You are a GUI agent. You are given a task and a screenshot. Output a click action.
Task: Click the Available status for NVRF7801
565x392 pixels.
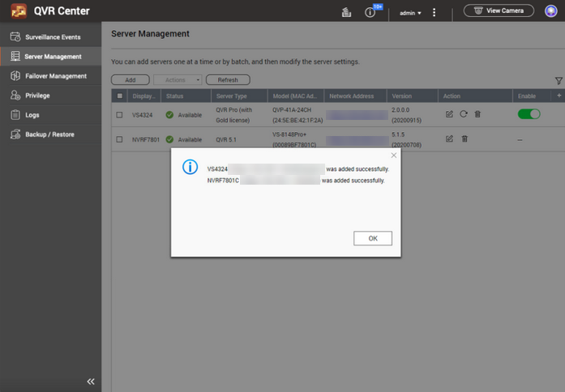pos(184,139)
